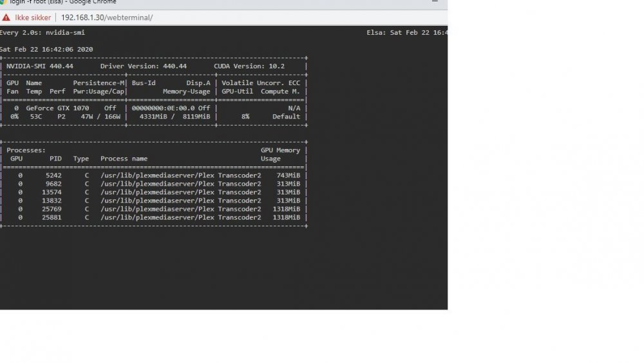Click the 'GeForce GTX 1070' GPU name
644x363 pixels.
(57, 108)
